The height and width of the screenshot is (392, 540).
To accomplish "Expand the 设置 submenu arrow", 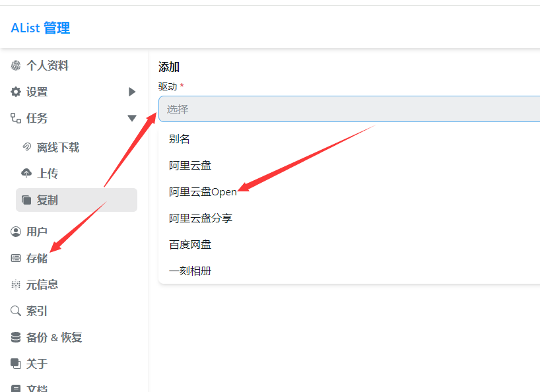I will click(x=132, y=92).
